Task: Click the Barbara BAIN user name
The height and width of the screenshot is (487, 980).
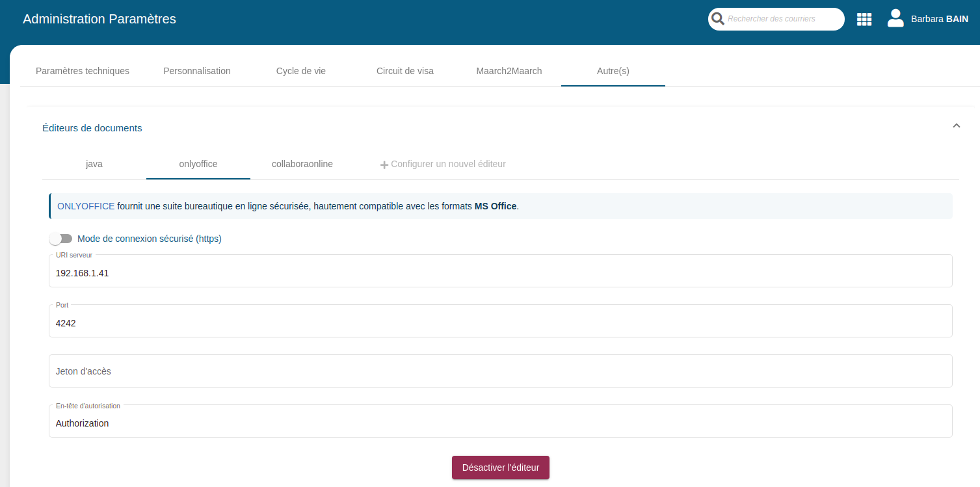Action: [x=939, y=20]
